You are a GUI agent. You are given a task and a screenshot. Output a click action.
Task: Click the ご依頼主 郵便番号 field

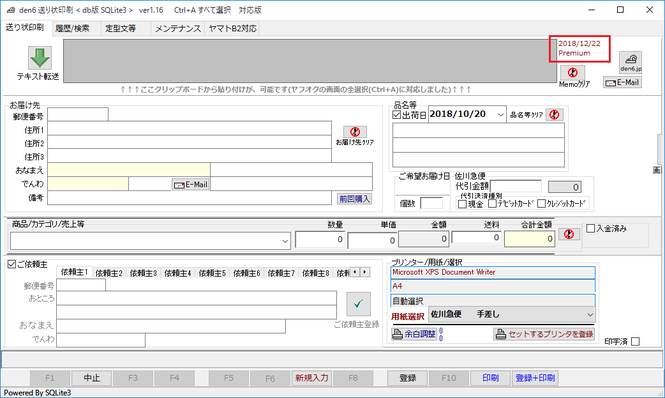coord(81,285)
